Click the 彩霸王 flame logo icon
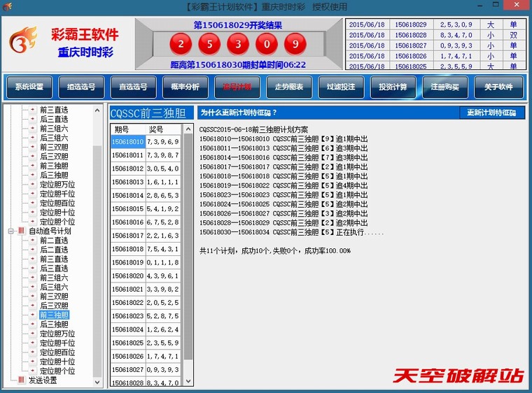Viewport: 532px width, 393px height. (x=23, y=43)
